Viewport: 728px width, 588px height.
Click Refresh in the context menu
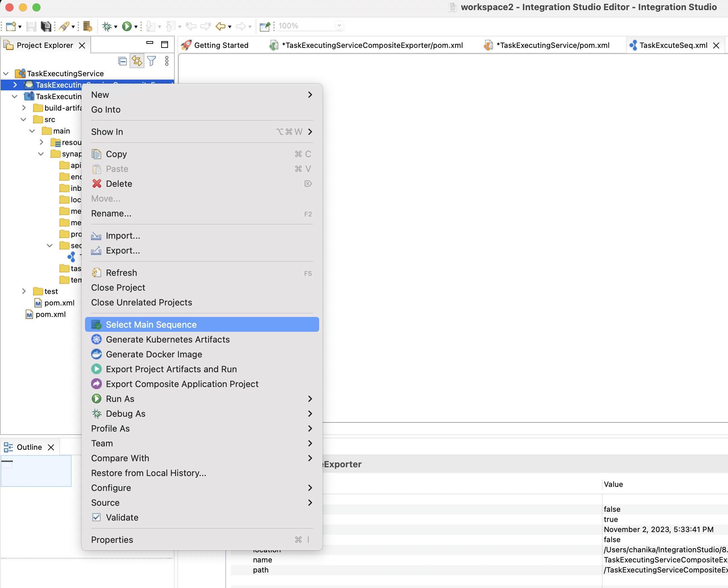[x=202, y=273]
